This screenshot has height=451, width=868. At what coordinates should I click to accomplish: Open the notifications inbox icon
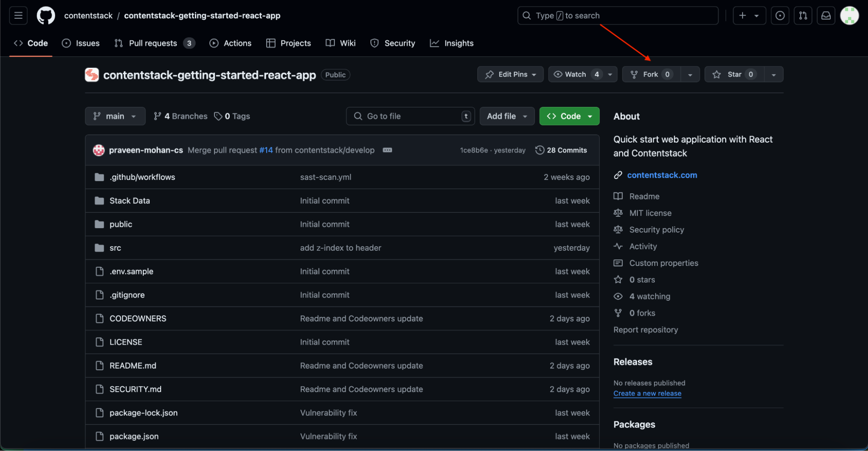pos(826,16)
